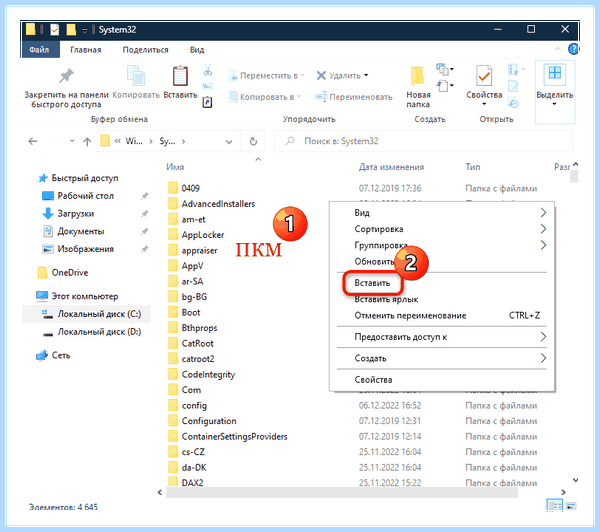This screenshot has height=532, width=600.
Task: Click the scissors Cut icon
Action: click(x=208, y=70)
